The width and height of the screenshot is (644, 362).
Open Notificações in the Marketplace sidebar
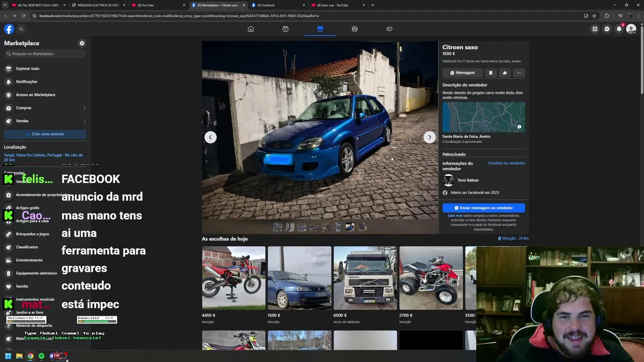pos(45,81)
